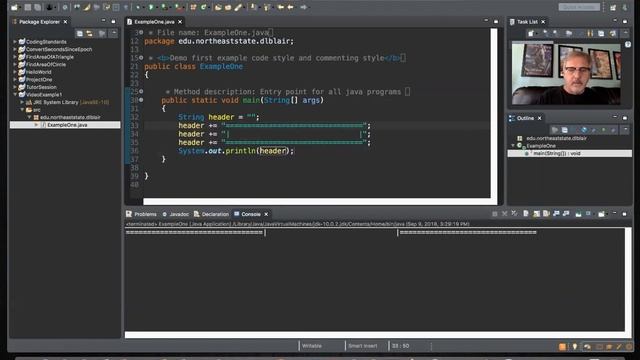Expand the folded comment at line 25
This screenshot has width=640, height=360.
click(141, 91)
